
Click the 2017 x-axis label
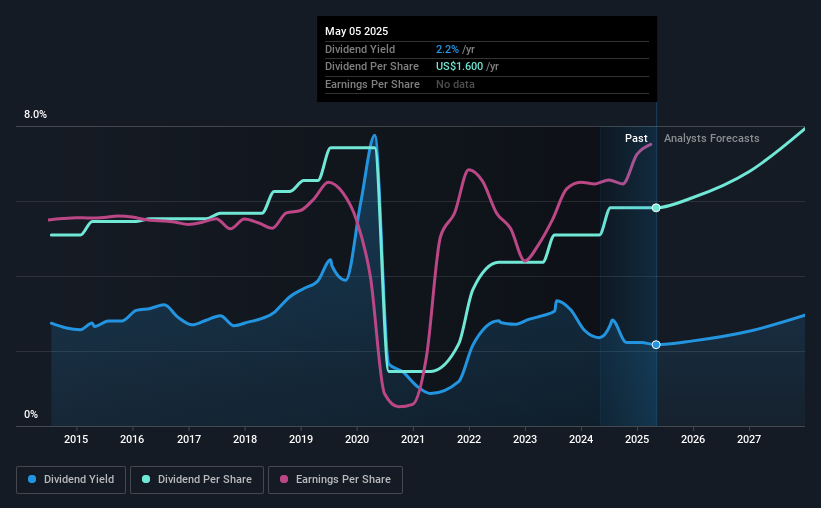coord(188,439)
